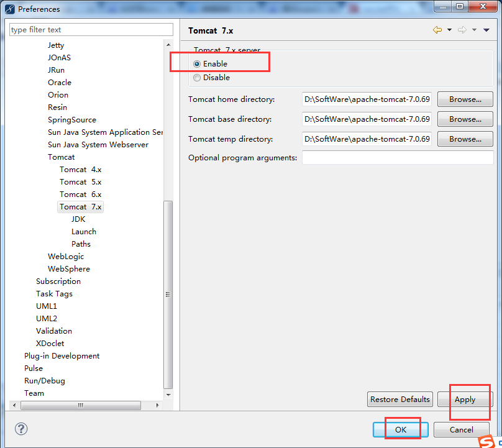Select Sun Java System Webserver item
Screen dimensions: 502x448
pyautogui.click(x=98, y=145)
